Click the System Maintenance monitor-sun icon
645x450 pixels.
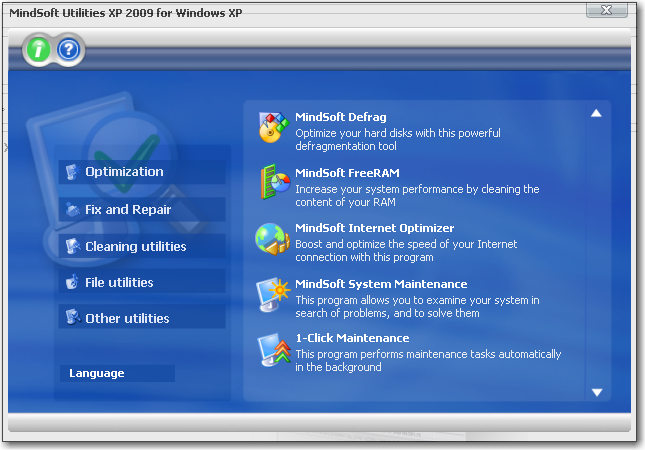click(x=273, y=294)
